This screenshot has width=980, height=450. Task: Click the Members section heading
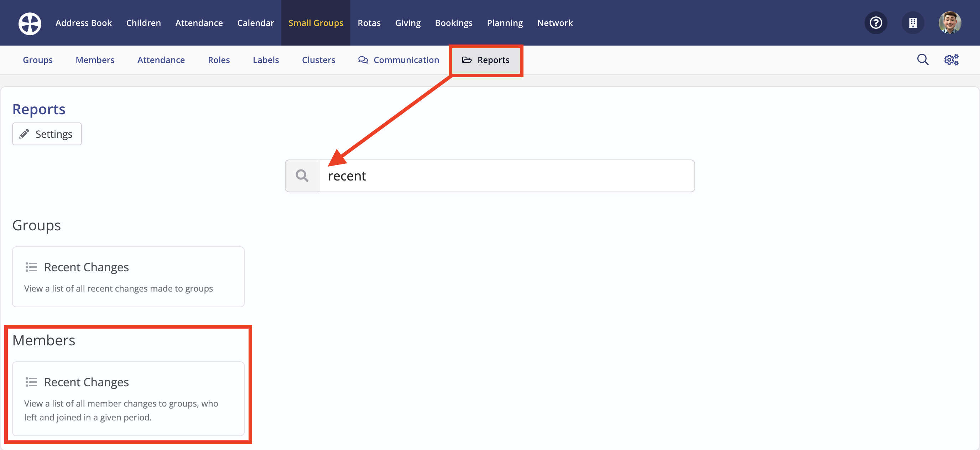coord(44,340)
